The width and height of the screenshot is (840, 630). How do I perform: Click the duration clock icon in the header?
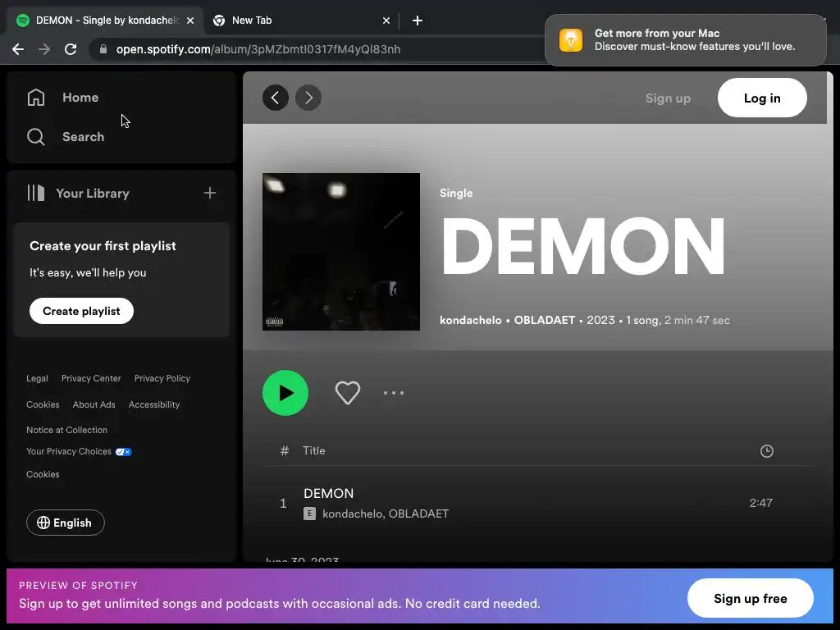coord(767,451)
